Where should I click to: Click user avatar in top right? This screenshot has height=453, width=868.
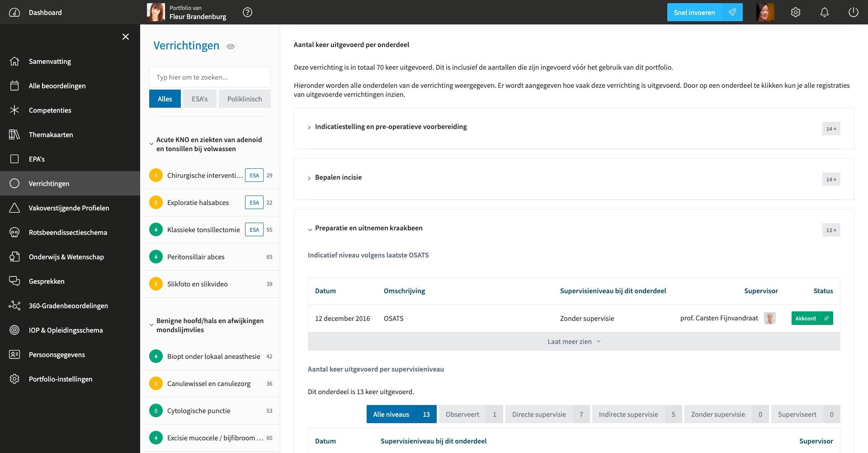tap(765, 12)
